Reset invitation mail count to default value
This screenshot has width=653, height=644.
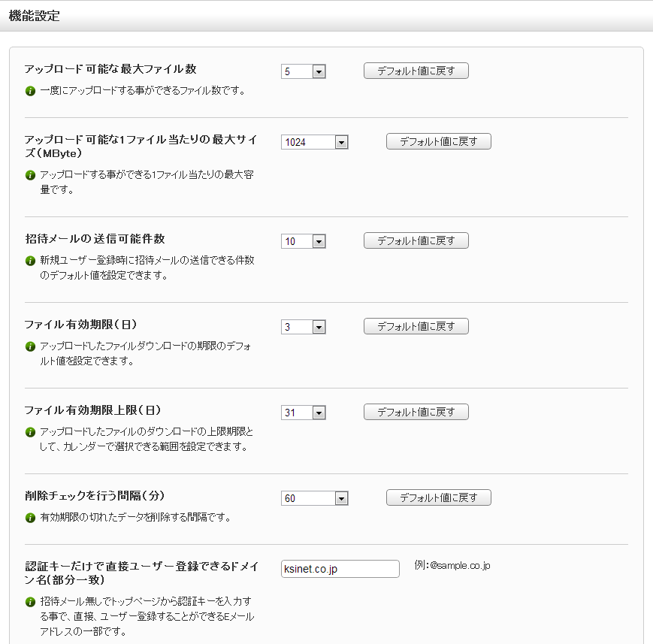416,240
